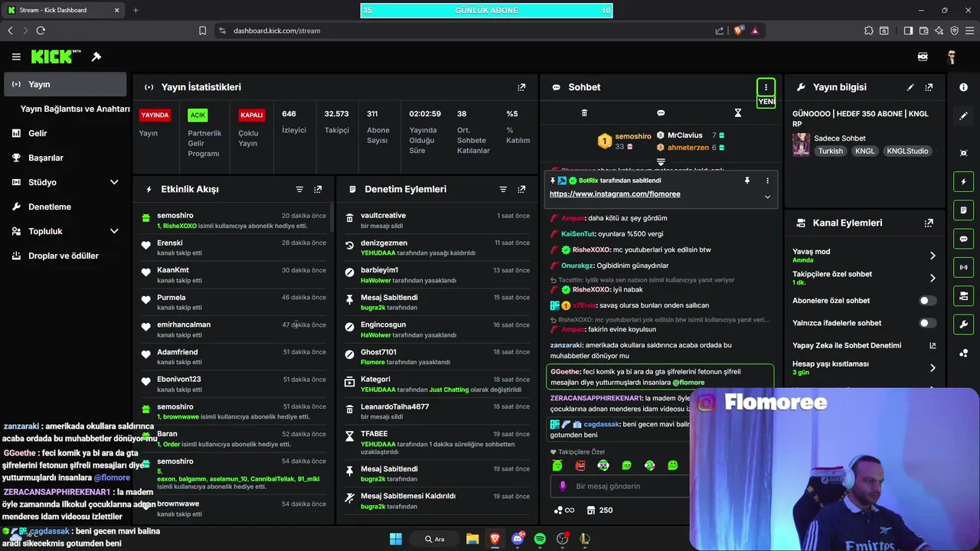Click the 32.573 Takipçi statistic

(337, 122)
